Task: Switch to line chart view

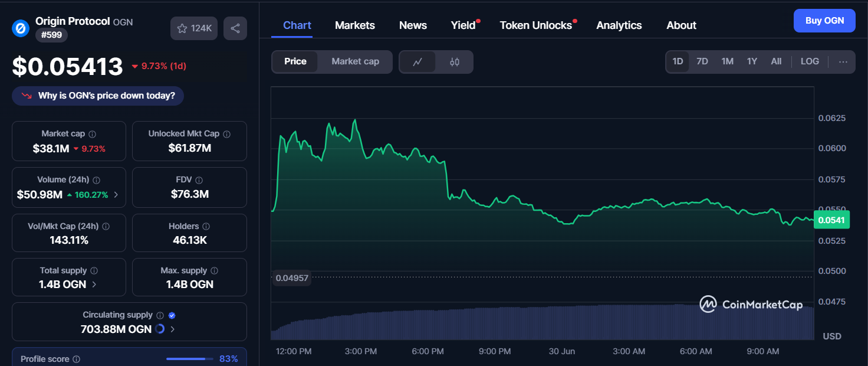Action: click(x=417, y=62)
